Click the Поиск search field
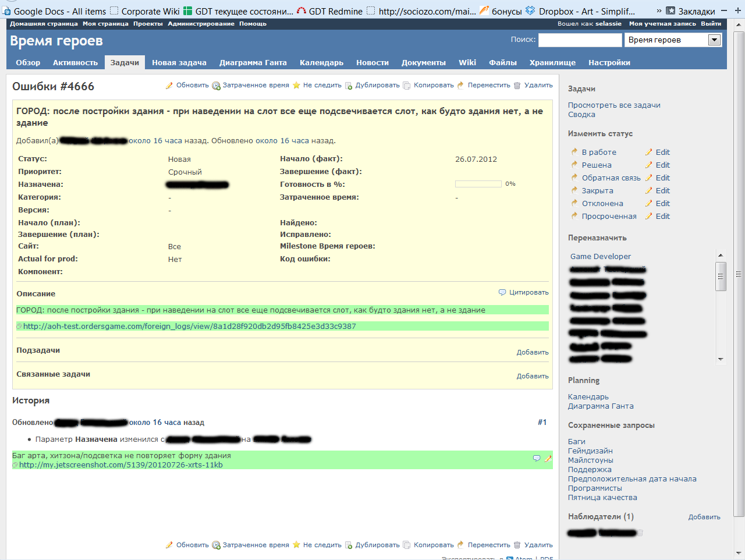 [580, 40]
